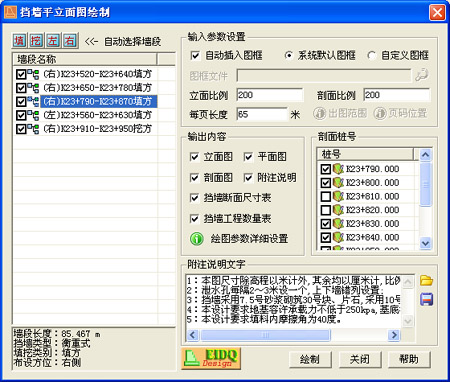450x382 pixels.
Task: Click the 桩号 list scroll-up arrow
Action: pyautogui.click(x=425, y=154)
